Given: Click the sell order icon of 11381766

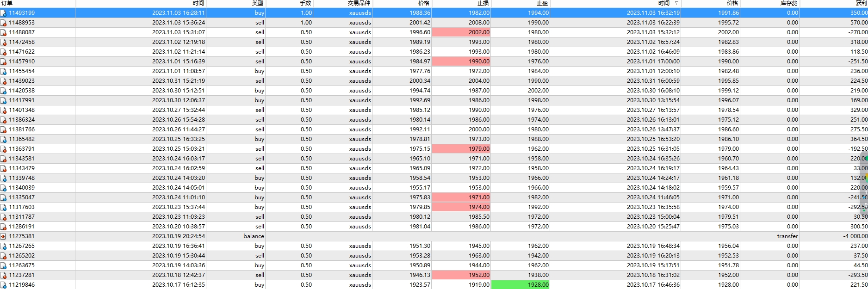Looking at the screenshot, I should (3, 129).
